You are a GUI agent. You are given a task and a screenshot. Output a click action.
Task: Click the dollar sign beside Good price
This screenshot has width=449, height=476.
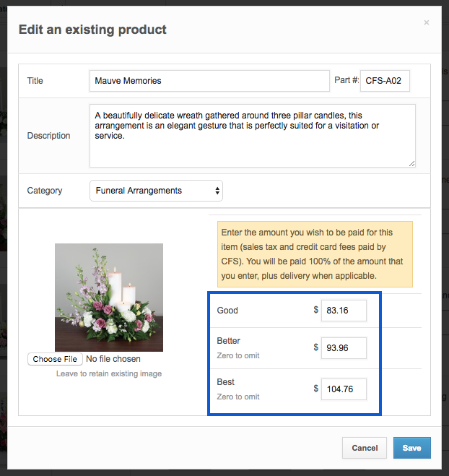pyautogui.click(x=315, y=310)
